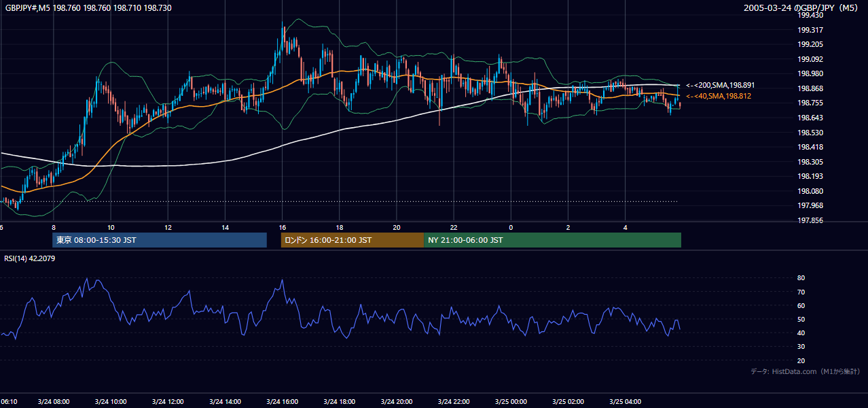Click price axis value 198.193
The image size is (868, 408).
(x=810, y=177)
